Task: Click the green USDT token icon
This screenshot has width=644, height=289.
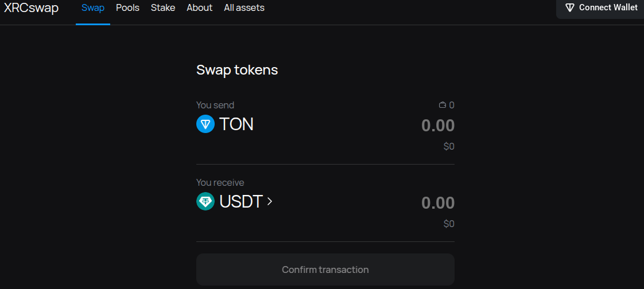Action: tap(205, 201)
